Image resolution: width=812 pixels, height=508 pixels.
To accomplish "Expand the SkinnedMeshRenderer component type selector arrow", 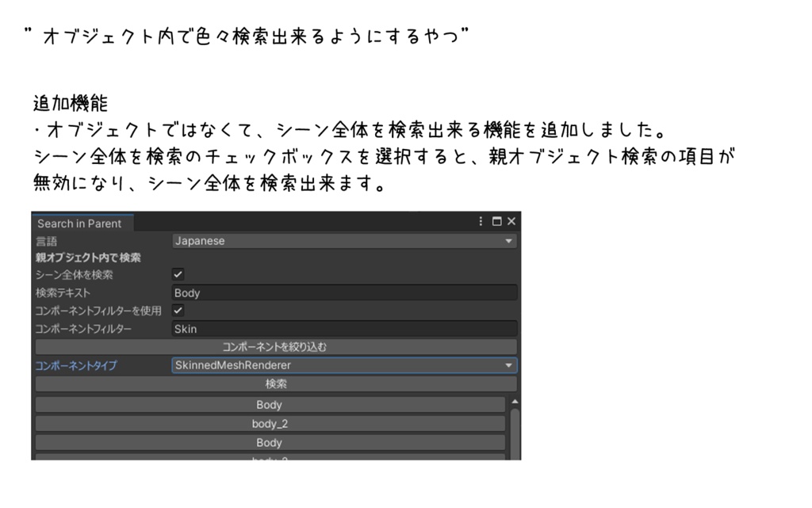I will [508, 365].
